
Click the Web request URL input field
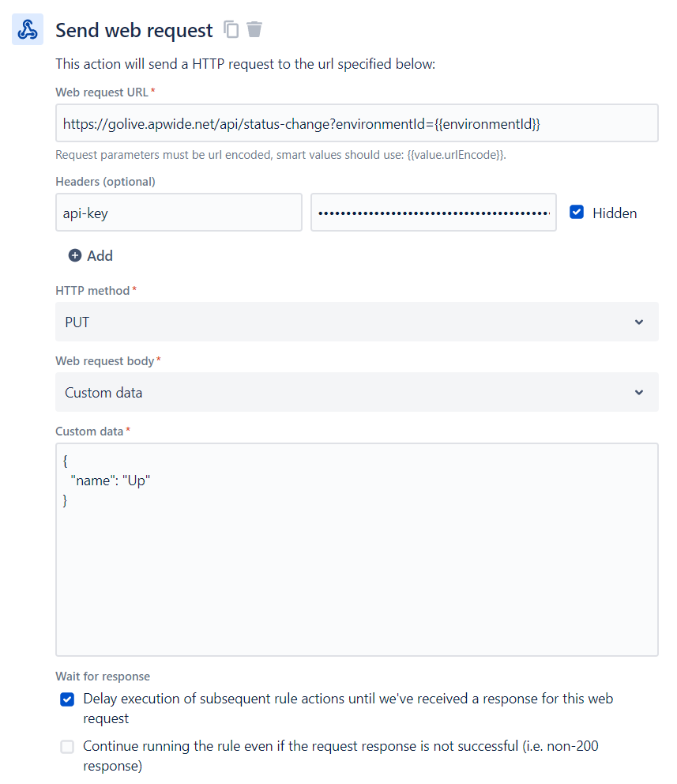coord(356,123)
